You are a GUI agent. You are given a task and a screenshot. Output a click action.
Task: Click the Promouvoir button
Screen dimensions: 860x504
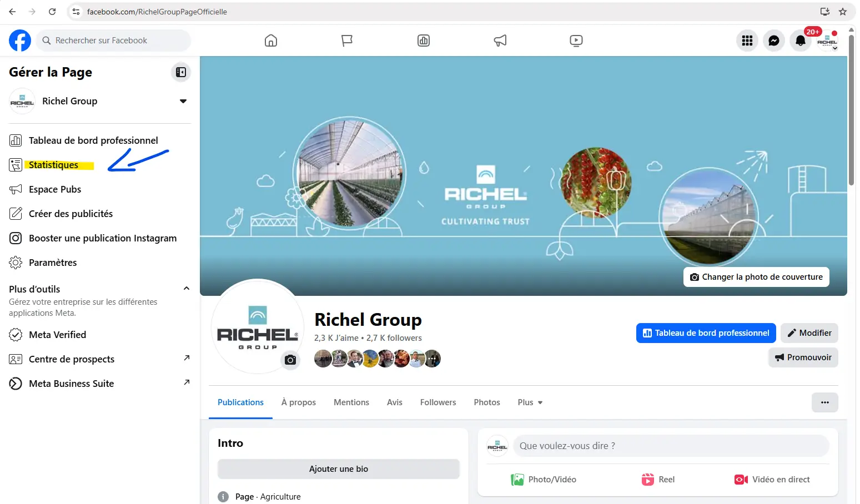click(x=803, y=357)
